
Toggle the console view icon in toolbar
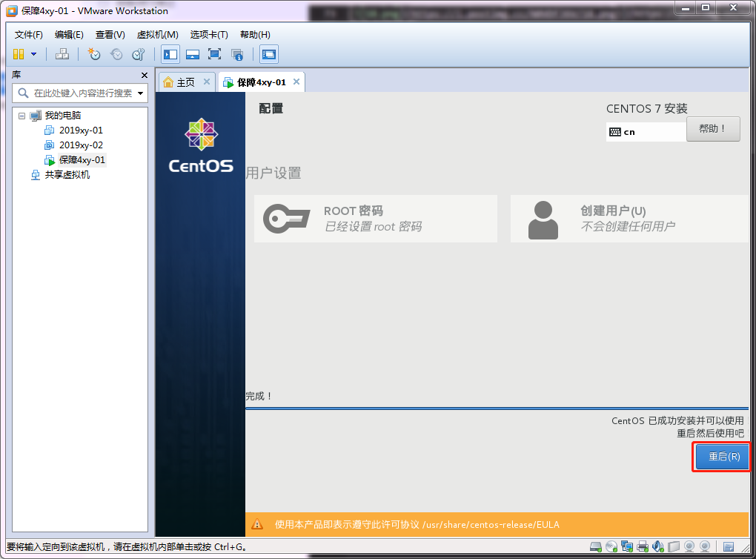pyautogui.click(x=269, y=54)
